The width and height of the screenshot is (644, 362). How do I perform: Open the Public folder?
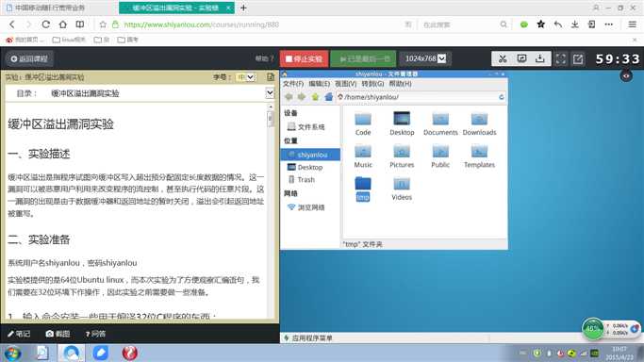coord(440,156)
